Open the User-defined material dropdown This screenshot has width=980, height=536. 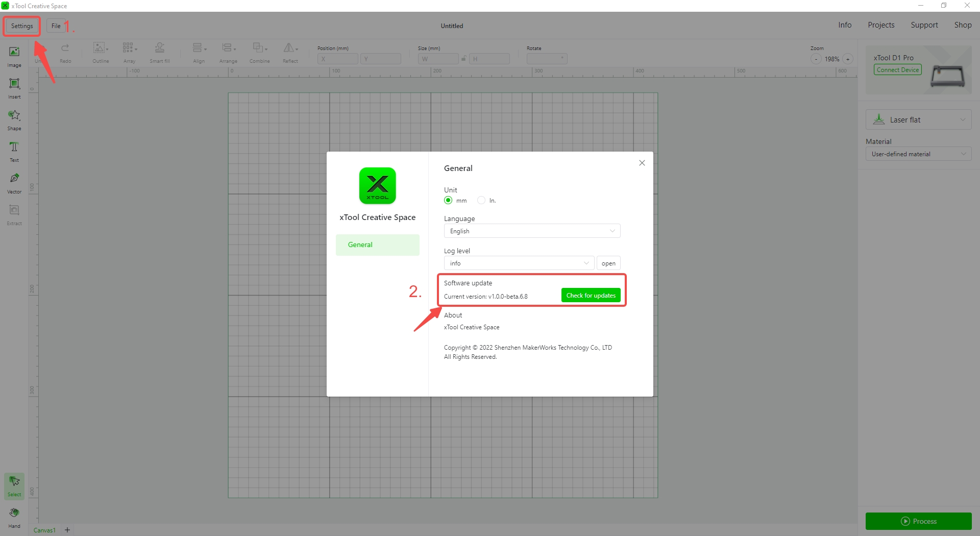917,154
